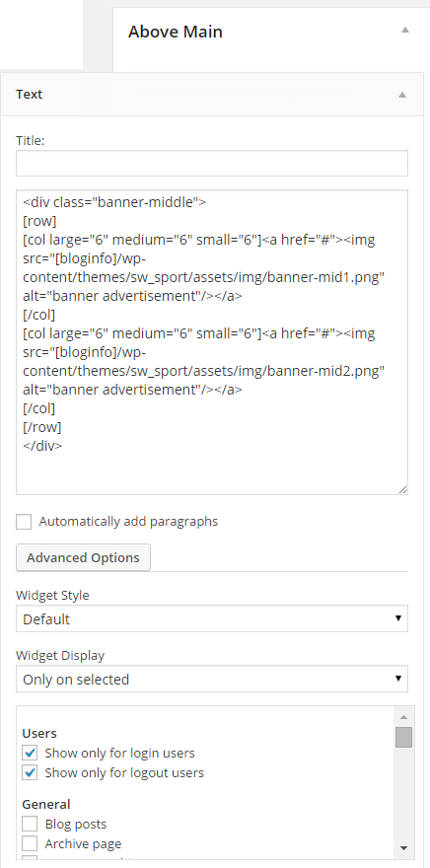Select the Only on selected combo box
The height and width of the screenshot is (868, 430).
click(212, 679)
